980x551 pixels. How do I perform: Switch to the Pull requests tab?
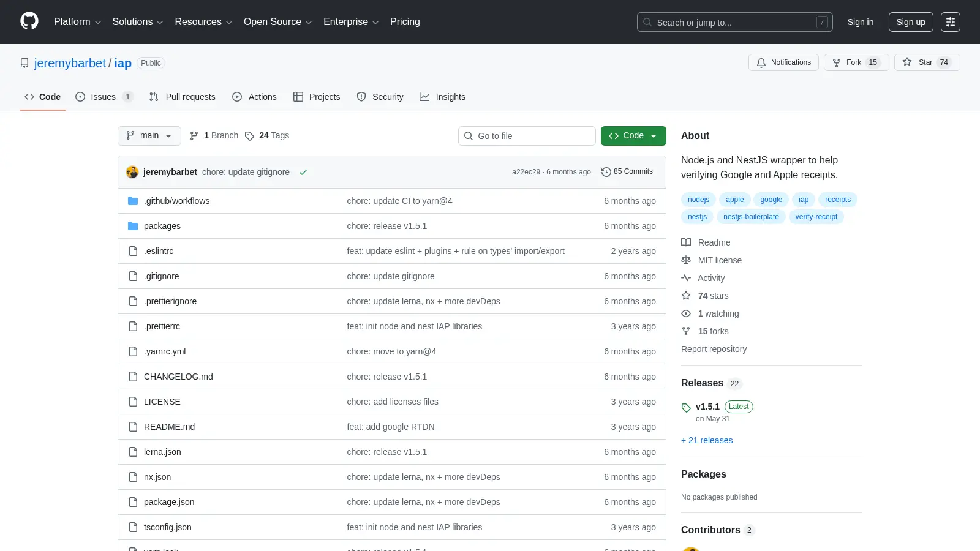tap(183, 97)
